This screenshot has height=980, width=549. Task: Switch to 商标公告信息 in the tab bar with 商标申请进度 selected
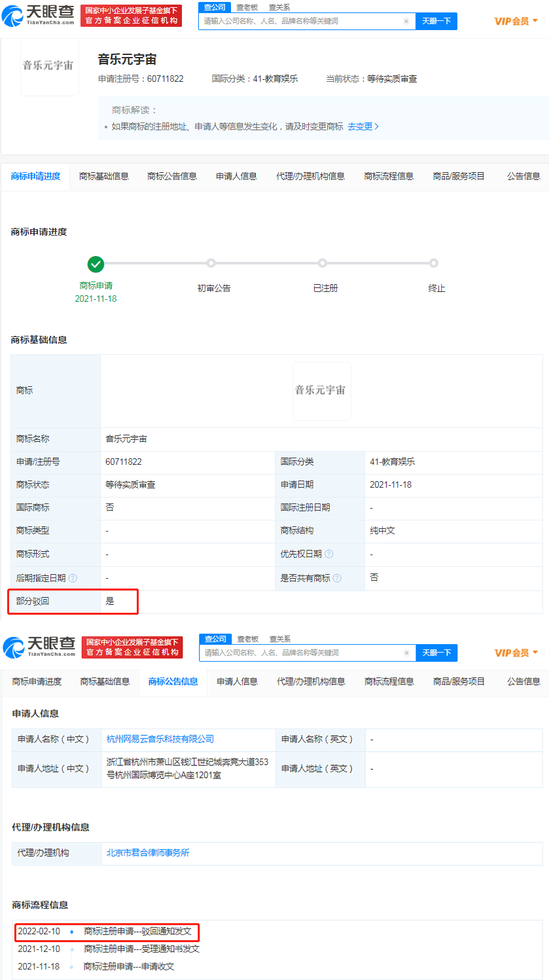pyautogui.click(x=172, y=176)
